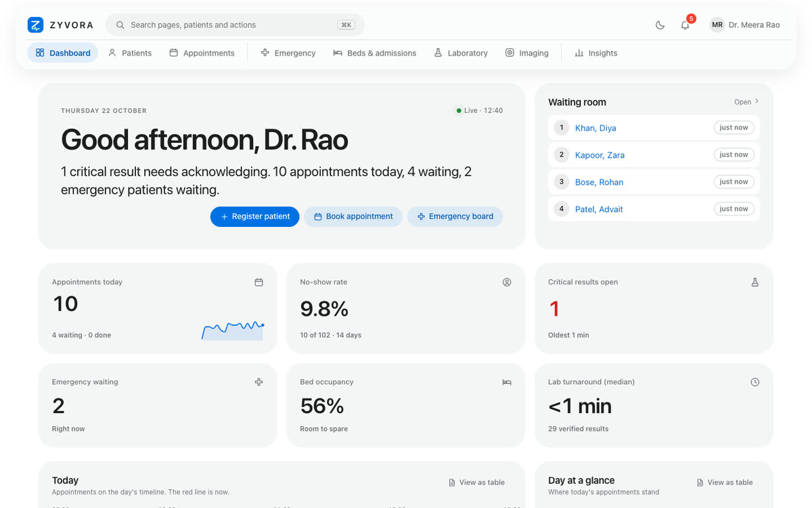Click clock icon on Lab turnaround card
Viewport: 812px width, 508px height.
pos(755,382)
